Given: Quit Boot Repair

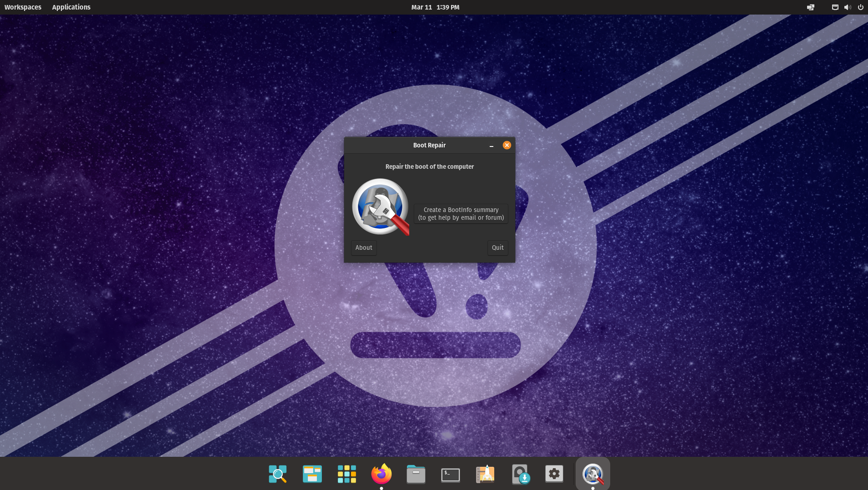Looking at the screenshot, I should 498,248.
